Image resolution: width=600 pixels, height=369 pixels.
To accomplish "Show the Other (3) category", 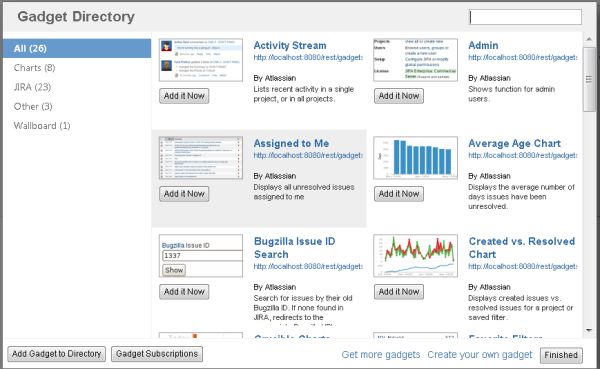I will point(33,106).
